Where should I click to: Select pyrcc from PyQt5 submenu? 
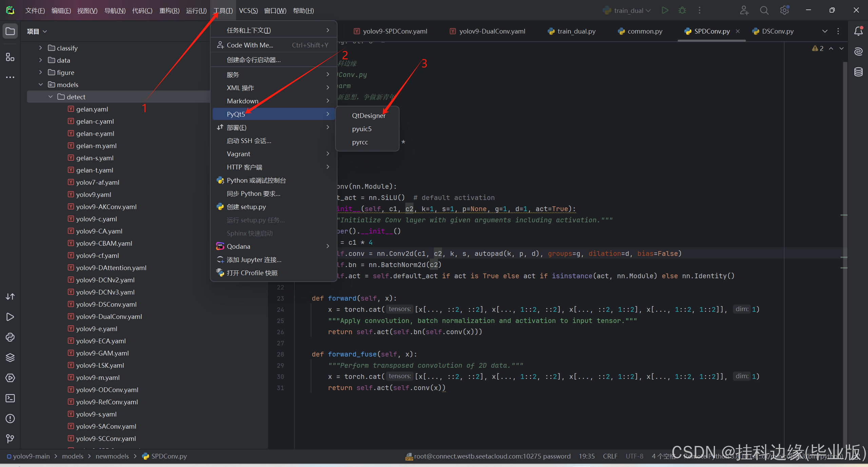367,142
